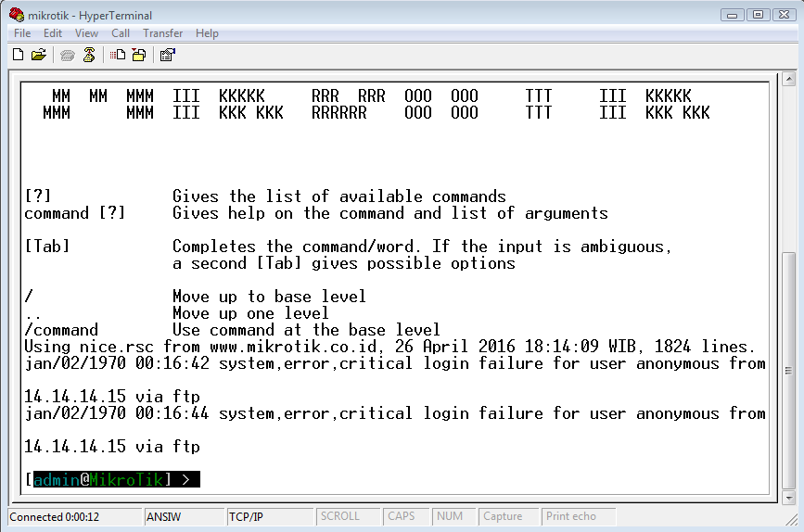Minimize the HyperTerminal window

[x=733, y=15]
